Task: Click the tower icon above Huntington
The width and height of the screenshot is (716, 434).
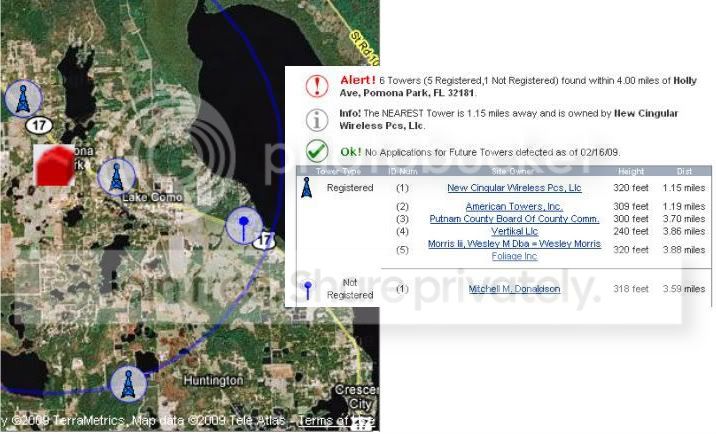Action: coord(127,383)
